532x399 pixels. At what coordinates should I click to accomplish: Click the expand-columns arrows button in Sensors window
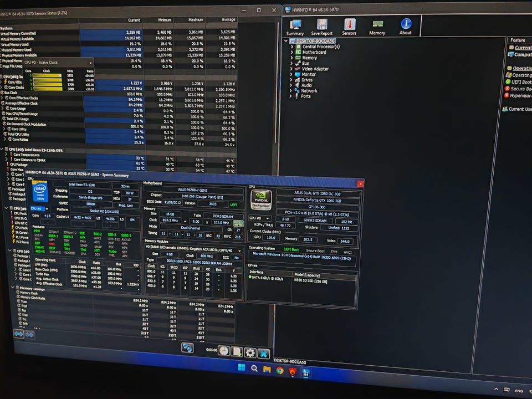click(19, 334)
